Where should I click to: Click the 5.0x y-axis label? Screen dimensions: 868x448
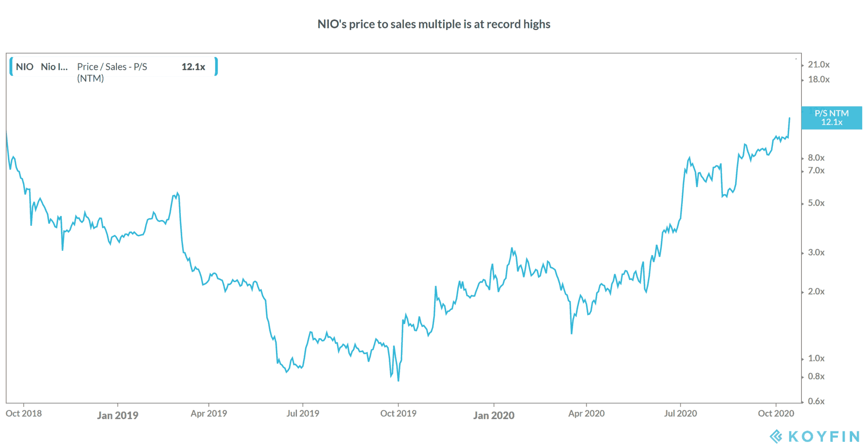(x=816, y=203)
